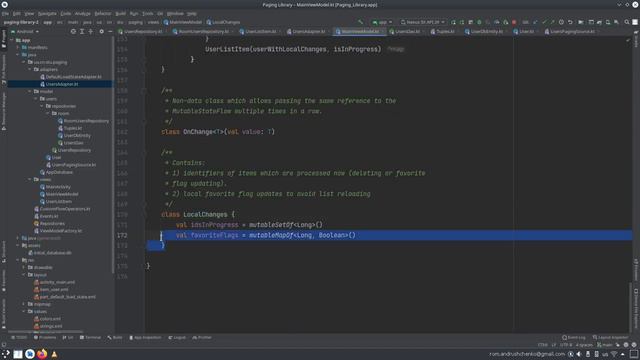Click the Search Everywhere magnifier icon
640x360 pixels.
click(627, 22)
